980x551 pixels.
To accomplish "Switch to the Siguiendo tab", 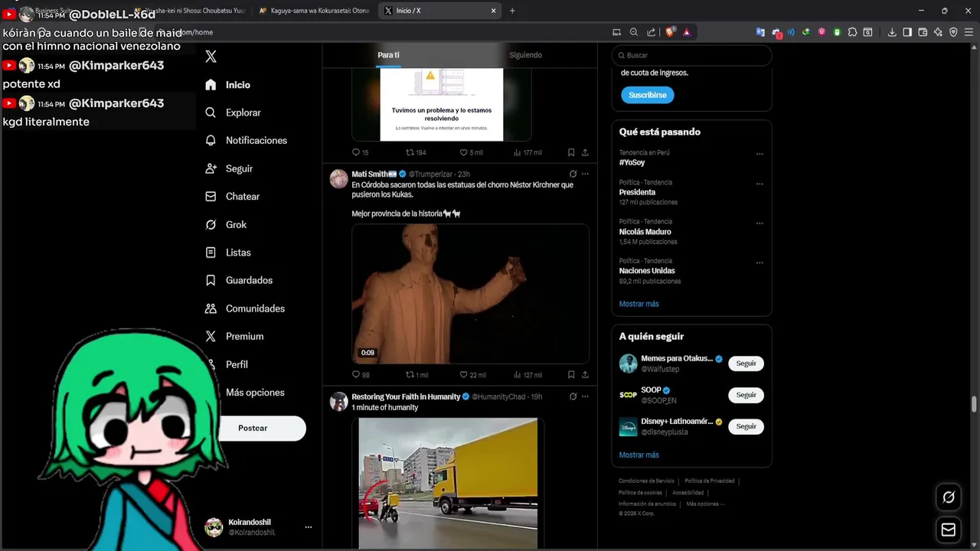I will [525, 55].
